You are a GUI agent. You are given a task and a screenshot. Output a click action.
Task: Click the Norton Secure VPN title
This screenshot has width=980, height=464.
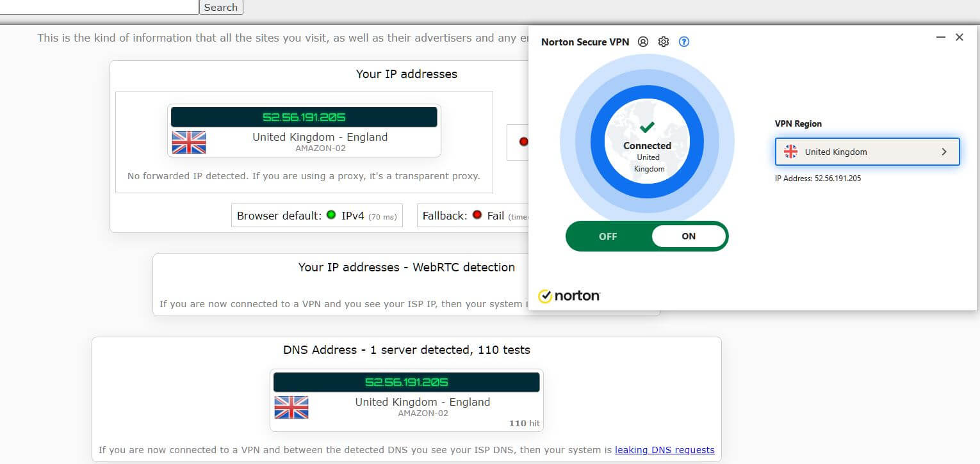[x=585, y=42]
